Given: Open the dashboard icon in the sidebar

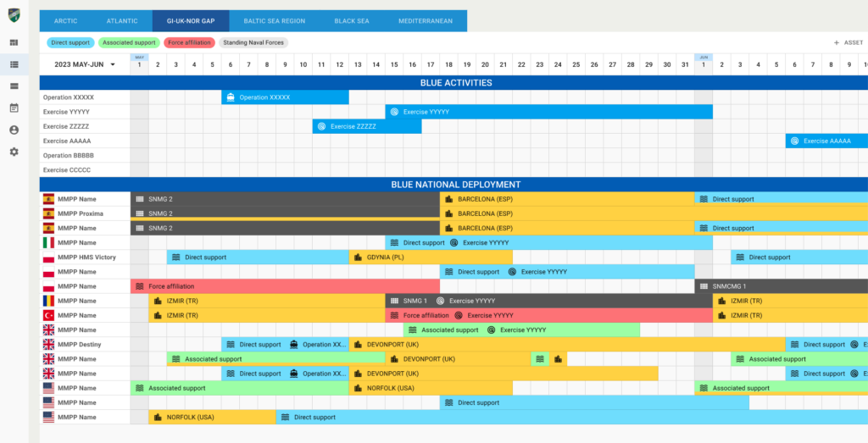Looking at the screenshot, I should [14, 42].
